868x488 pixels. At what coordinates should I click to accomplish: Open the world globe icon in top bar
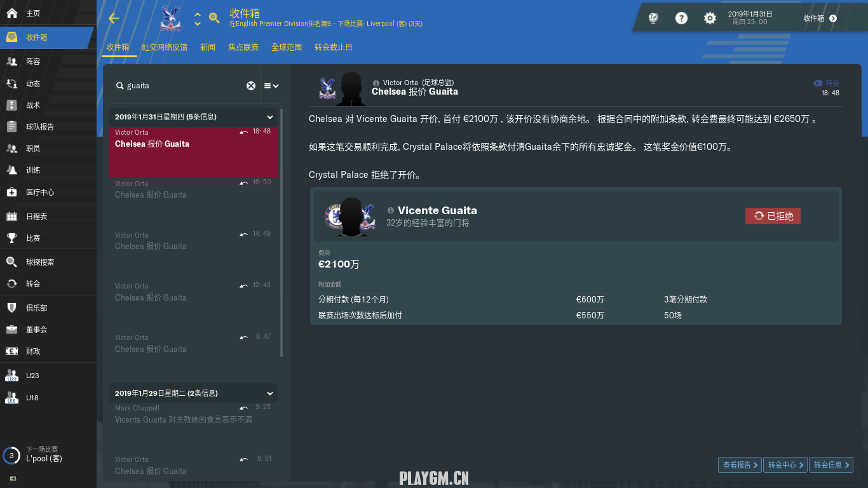coord(653,18)
